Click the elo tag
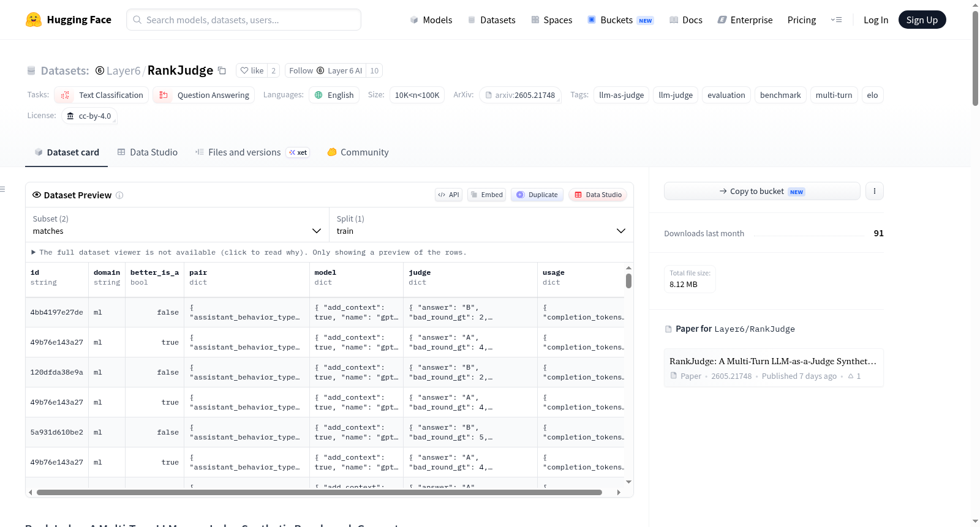 point(872,95)
